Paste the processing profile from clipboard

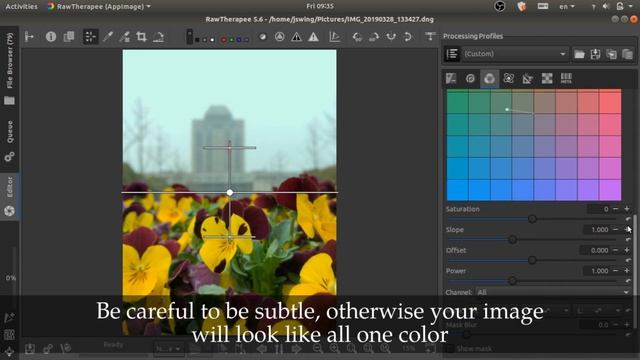click(627, 54)
